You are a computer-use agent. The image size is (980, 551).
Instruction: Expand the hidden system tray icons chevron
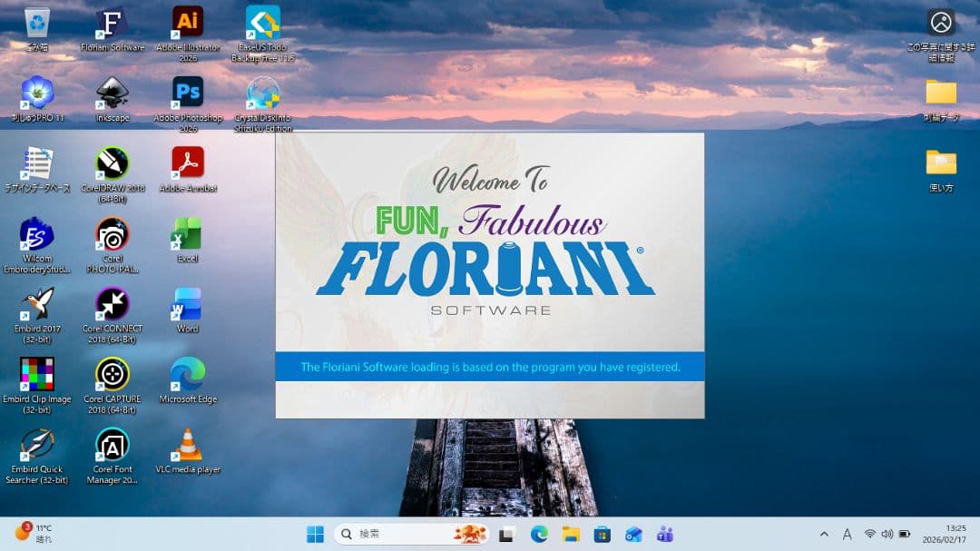(824, 534)
